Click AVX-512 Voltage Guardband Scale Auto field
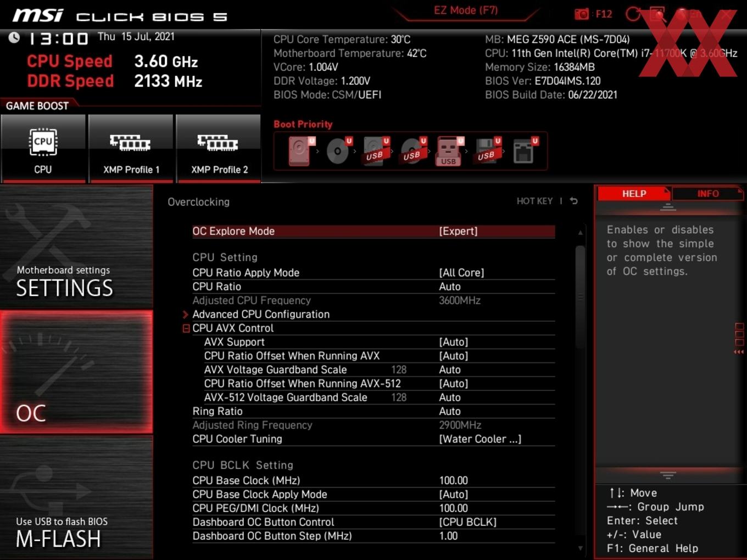This screenshot has width=747, height=560. click(450, 397)
